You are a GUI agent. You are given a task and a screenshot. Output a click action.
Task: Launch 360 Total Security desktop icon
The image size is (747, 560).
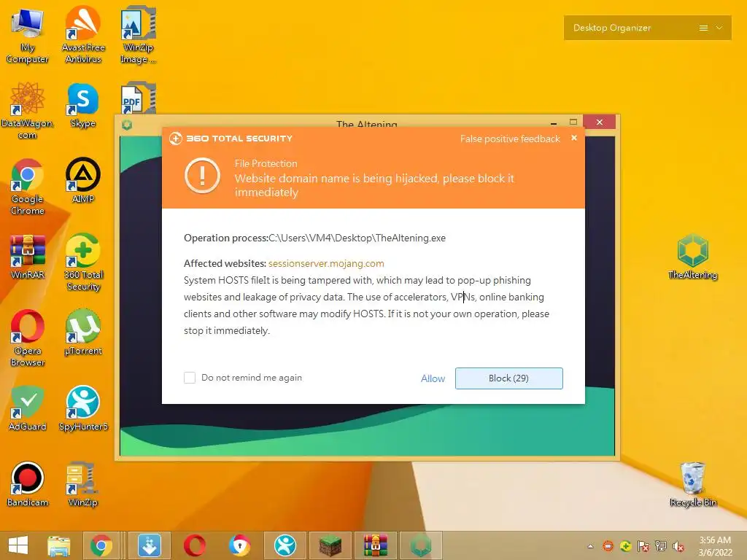(83, 262)
